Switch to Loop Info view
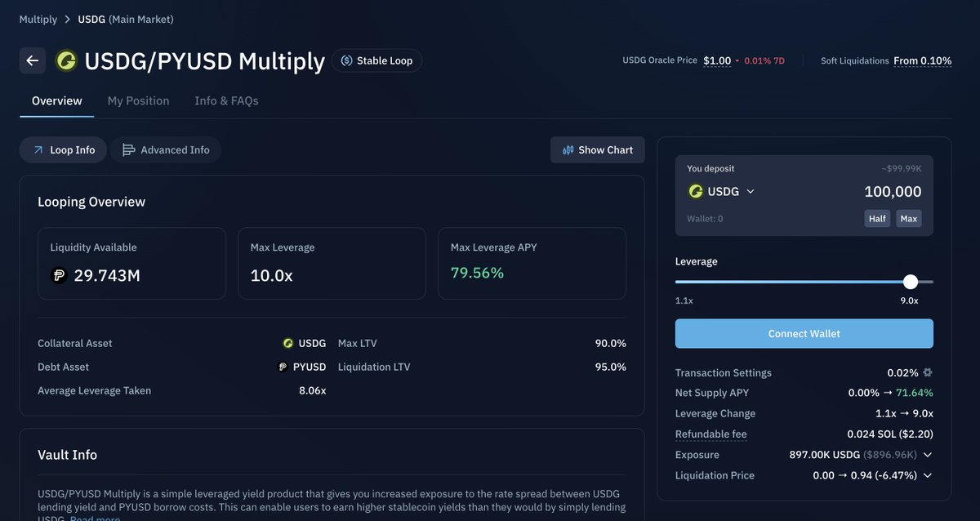The width and height of the screenshot is (980, 521). point(64,150)
